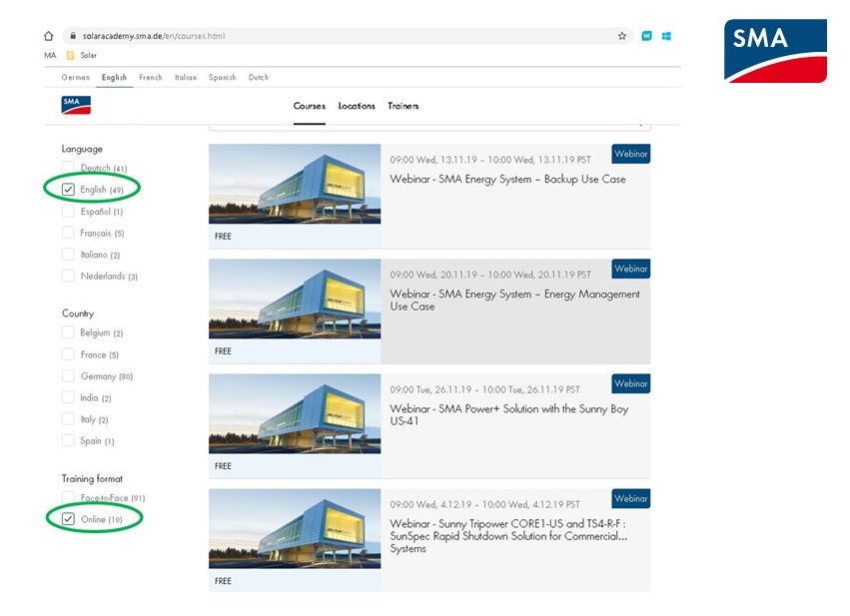This screenshot has width=850, height=616.
Task: Switch to the French language tab
Action: (x=151, y=78)
